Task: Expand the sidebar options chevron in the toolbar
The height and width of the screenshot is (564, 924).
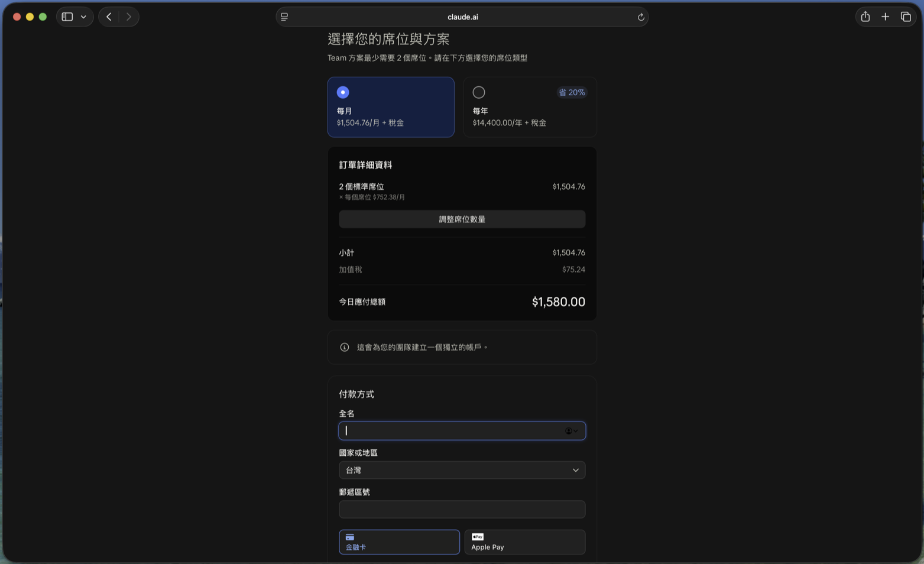Action: coord(83,17)
